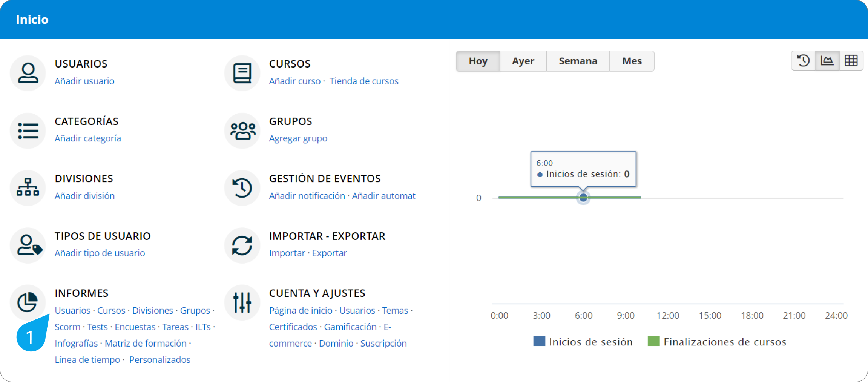Open the CUENTA Y AJUSTES heading
Viewport: 868px width, 382px height.
(317, 293)
